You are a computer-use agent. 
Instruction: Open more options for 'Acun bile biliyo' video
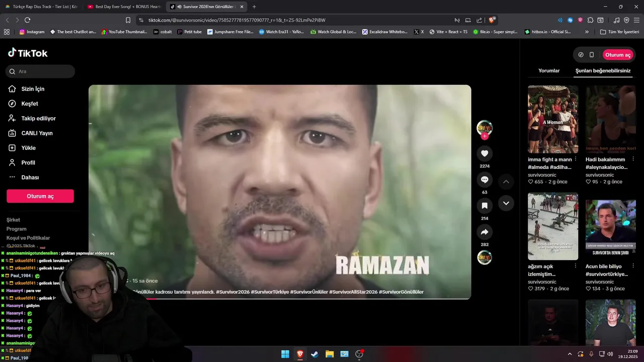pos(633,266)
